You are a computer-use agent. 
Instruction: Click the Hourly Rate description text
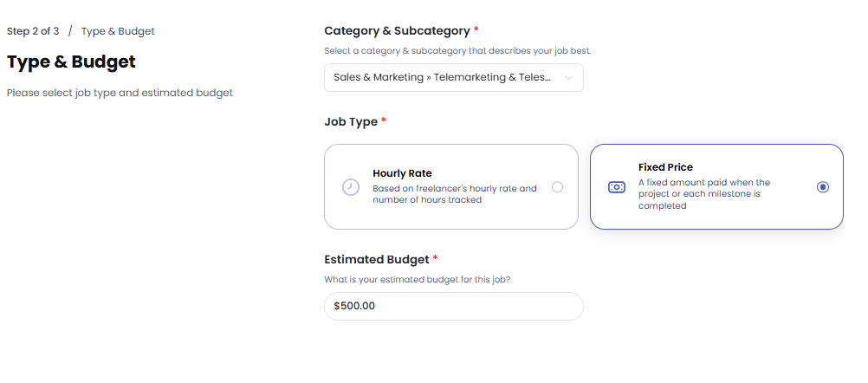pyautogui.click(x=455, y=194)
